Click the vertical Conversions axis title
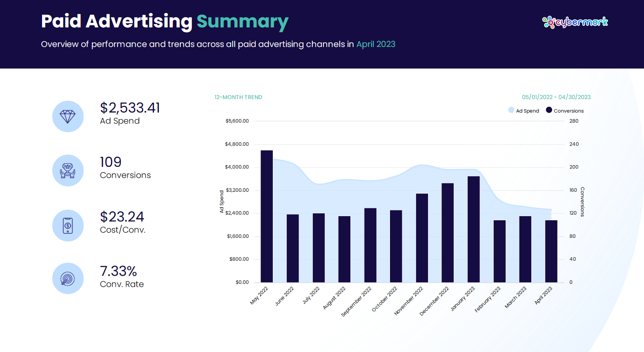The height and width of the screenshot is (352, 644). [x=583, y=202]
